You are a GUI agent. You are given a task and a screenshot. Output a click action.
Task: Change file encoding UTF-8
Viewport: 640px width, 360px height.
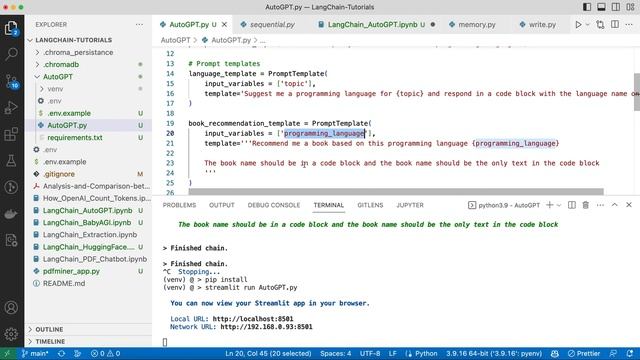click(370, 353)
